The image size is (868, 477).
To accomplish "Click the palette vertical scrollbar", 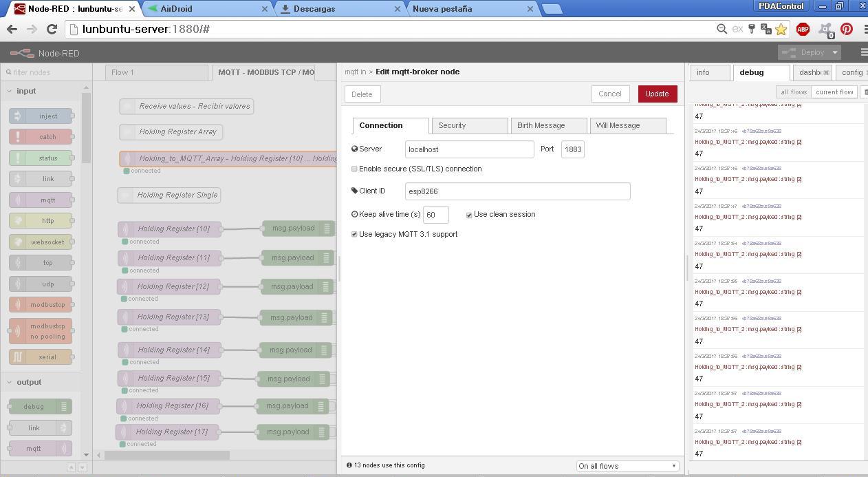I will coord(87,129).
